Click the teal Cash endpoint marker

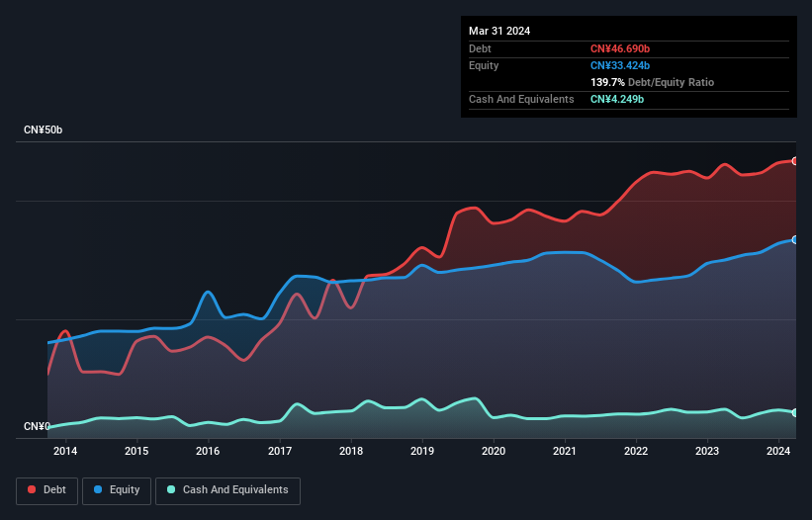[x=795, y=412]
